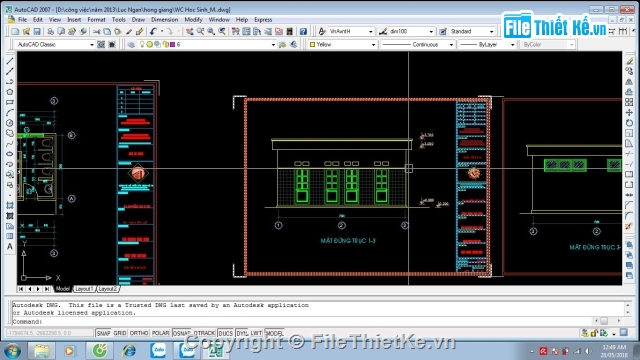Open the Insert menu

[x=74, y=20]
